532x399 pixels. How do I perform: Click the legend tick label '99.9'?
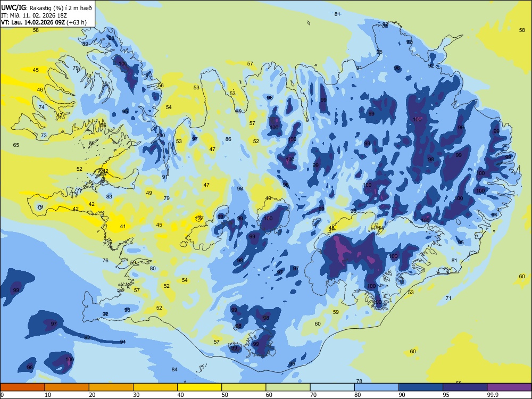click(x=493, y=395)
